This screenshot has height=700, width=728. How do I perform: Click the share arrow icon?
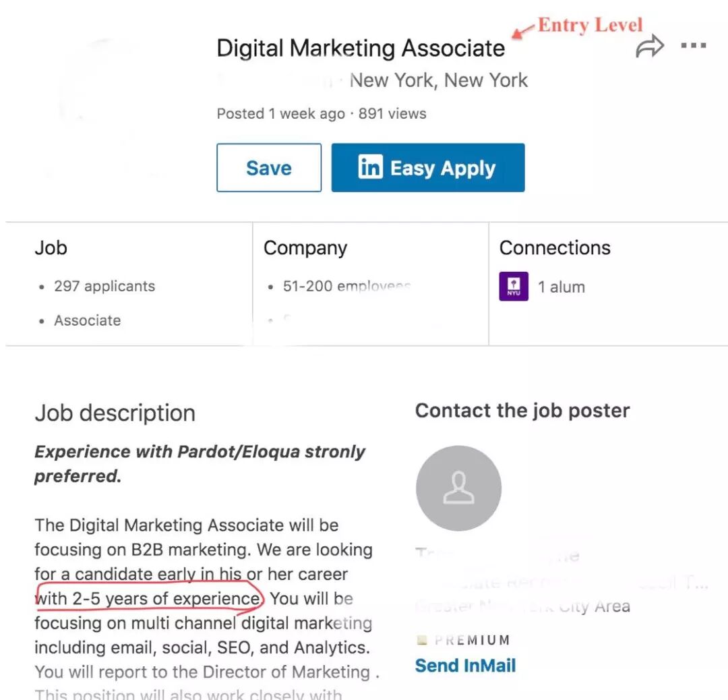(650, 47)
